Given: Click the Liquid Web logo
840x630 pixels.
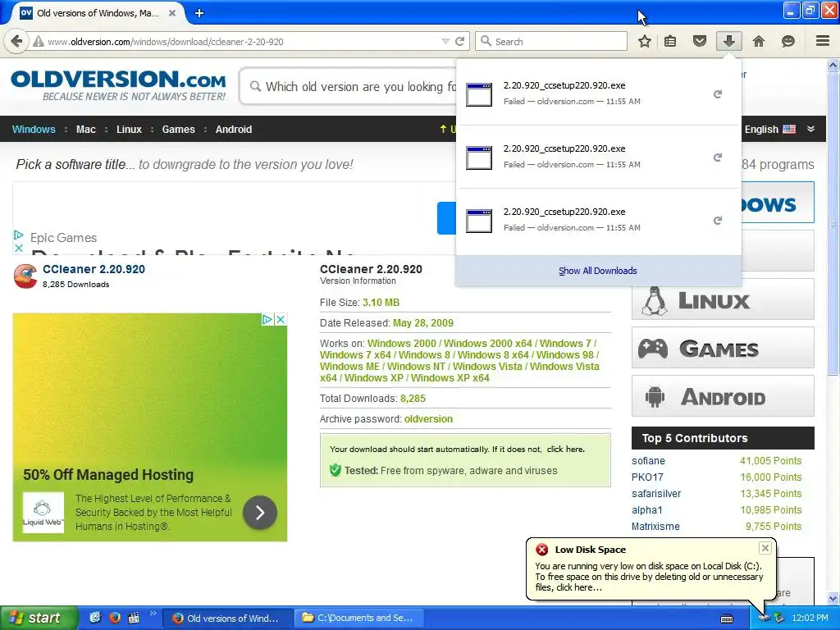Looking at the screenshot, I should [x=43, y=512].
